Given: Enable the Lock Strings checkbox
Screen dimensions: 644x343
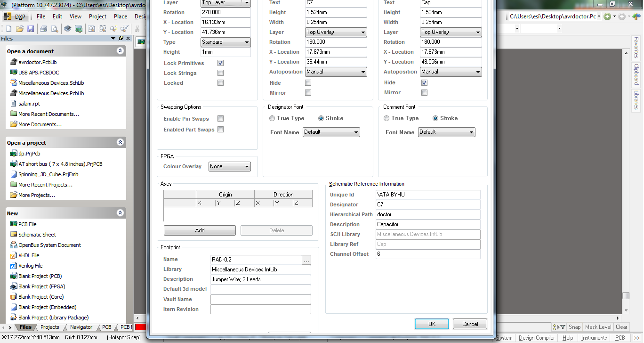Looking at the screenshot, I should click(220, 73).
